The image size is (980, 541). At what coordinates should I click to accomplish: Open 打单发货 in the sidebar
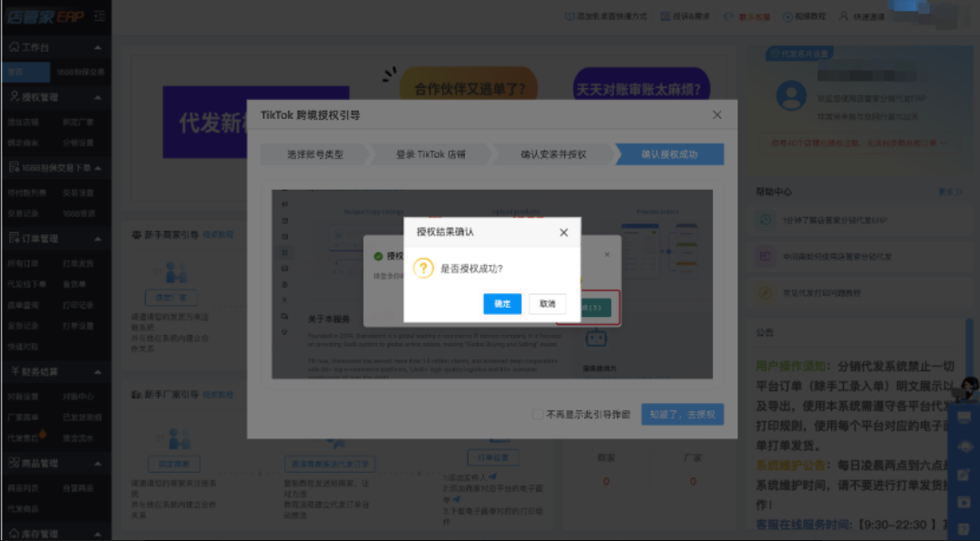point(78,263)
